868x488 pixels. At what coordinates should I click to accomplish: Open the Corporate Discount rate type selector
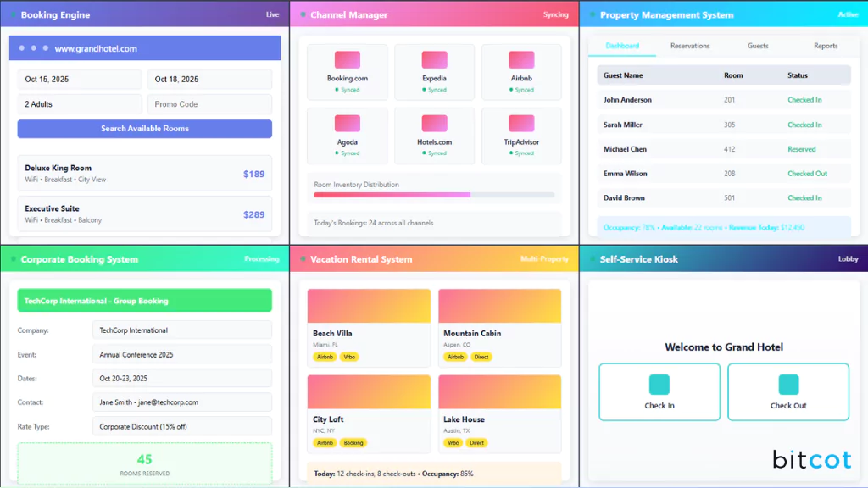[x=181, y=426]
